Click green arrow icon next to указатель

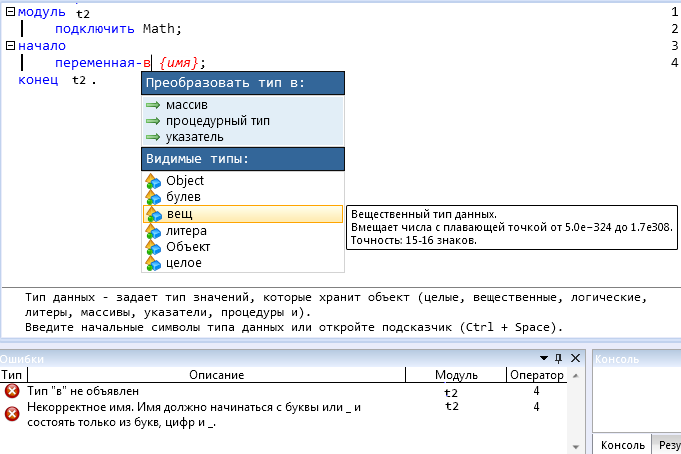click(x=153, y=137)
